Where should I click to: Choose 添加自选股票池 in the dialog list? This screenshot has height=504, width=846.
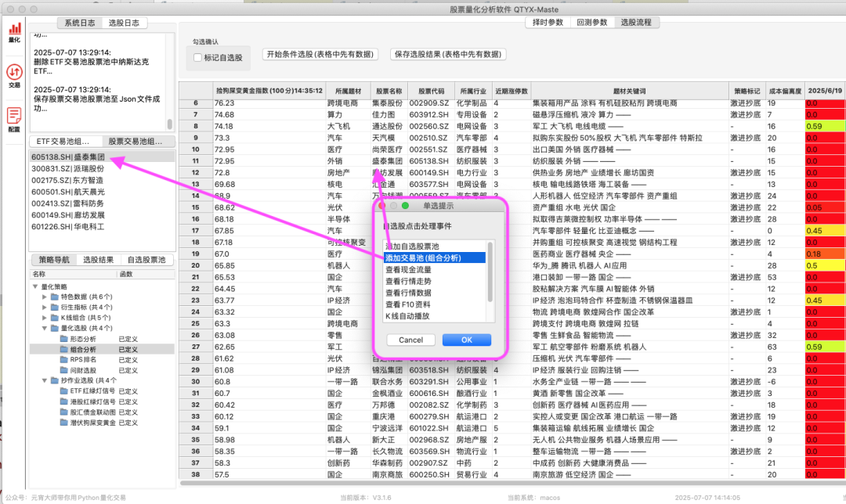point(435,247)
